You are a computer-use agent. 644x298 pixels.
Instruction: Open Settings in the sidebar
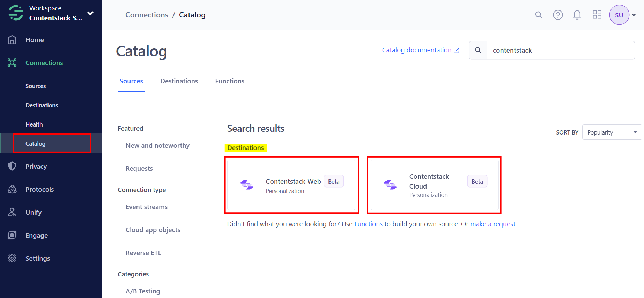(38, 259)
